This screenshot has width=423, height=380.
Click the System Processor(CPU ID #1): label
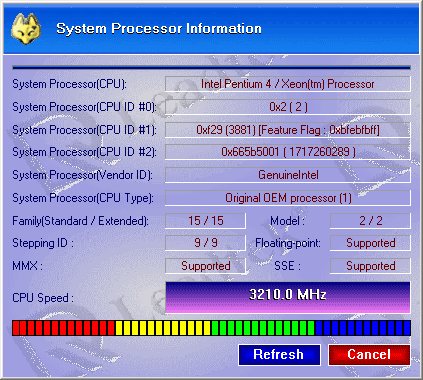[84, 130]
